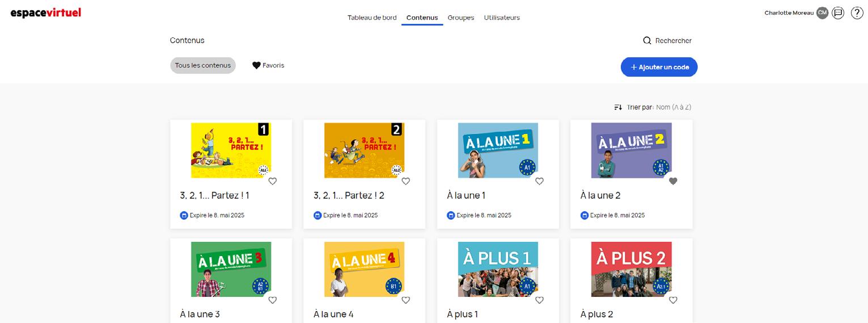
Task: Click Ajouter un code button
Action: (x=659, y=67)
